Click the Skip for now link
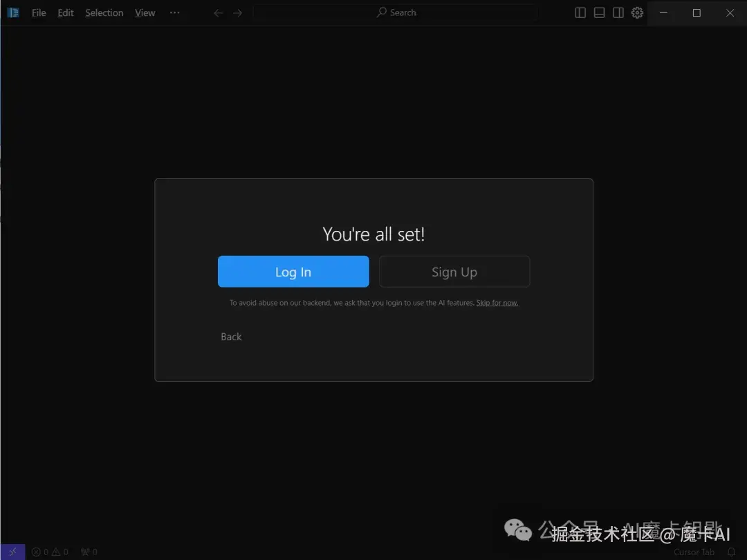 pyautogui.click(x=497, y=302)
